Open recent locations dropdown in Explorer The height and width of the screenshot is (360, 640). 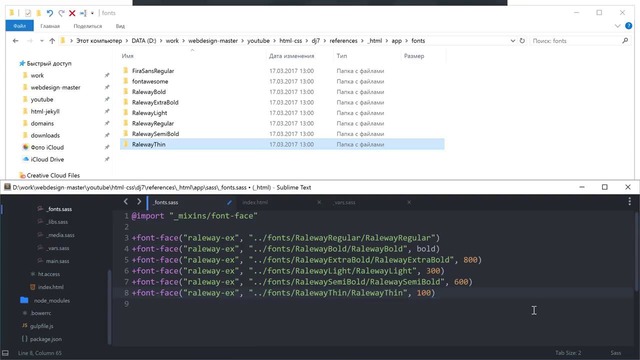[42, 41]
